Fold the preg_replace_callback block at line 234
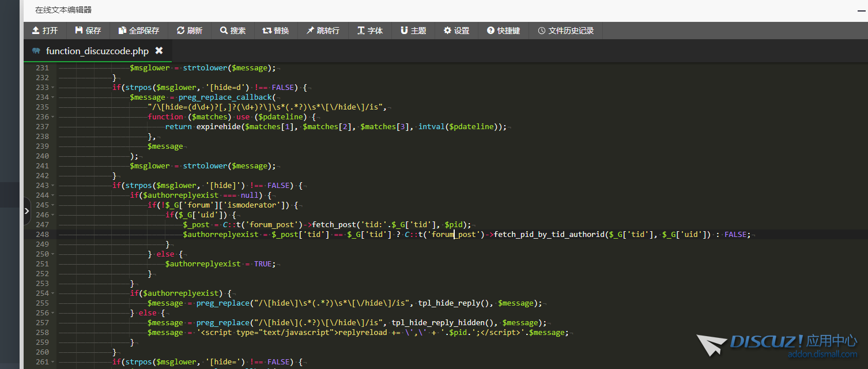Image resolution: width=868 pixels, height=369 pixels. pyautogui.click(x=53, y=97)
